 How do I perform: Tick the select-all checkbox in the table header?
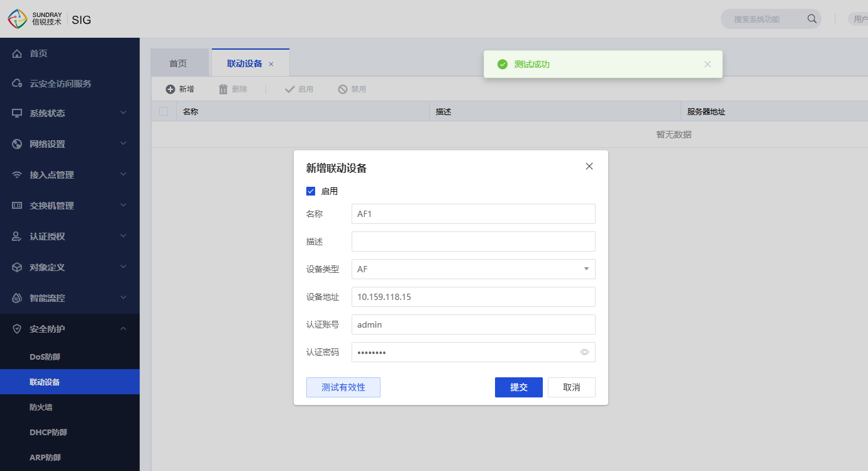coord(164,111)
